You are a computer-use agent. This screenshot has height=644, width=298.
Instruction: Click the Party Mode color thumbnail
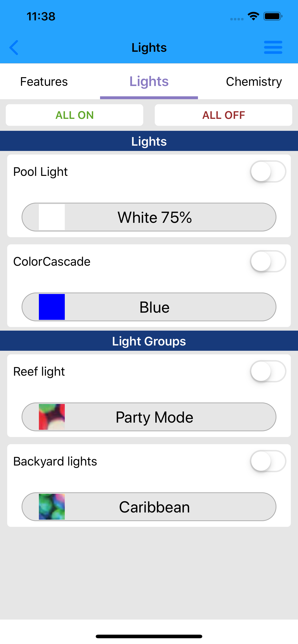[51, 417]
